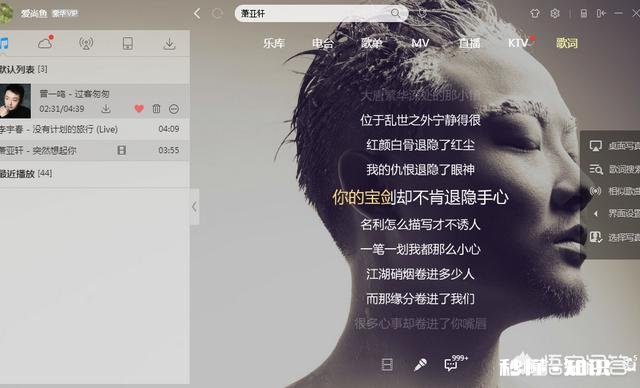Switch to the 直播 tab

469,43
